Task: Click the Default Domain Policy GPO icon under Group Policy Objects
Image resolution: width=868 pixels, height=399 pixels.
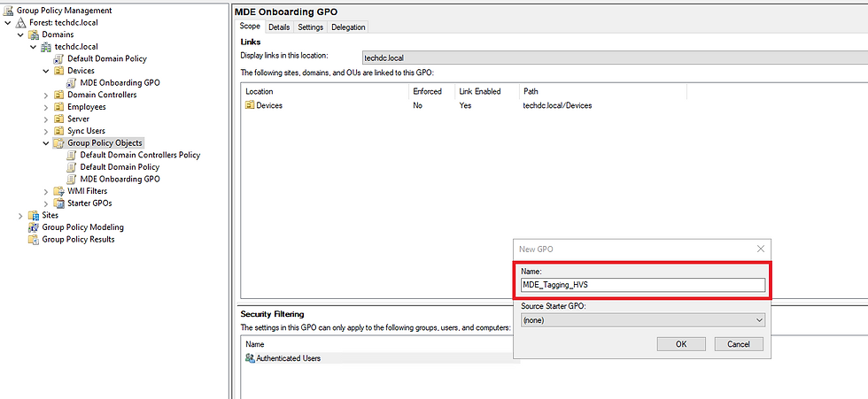Action: (72, 167)
